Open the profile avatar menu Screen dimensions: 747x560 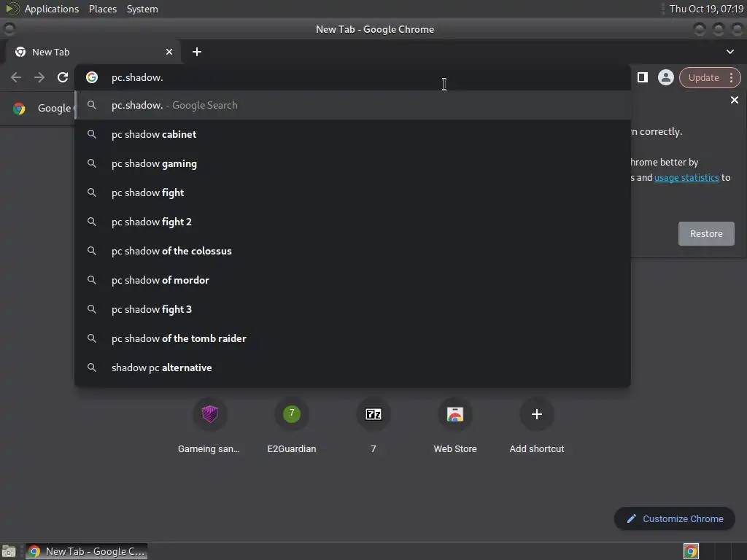click(x=665, y=77)
